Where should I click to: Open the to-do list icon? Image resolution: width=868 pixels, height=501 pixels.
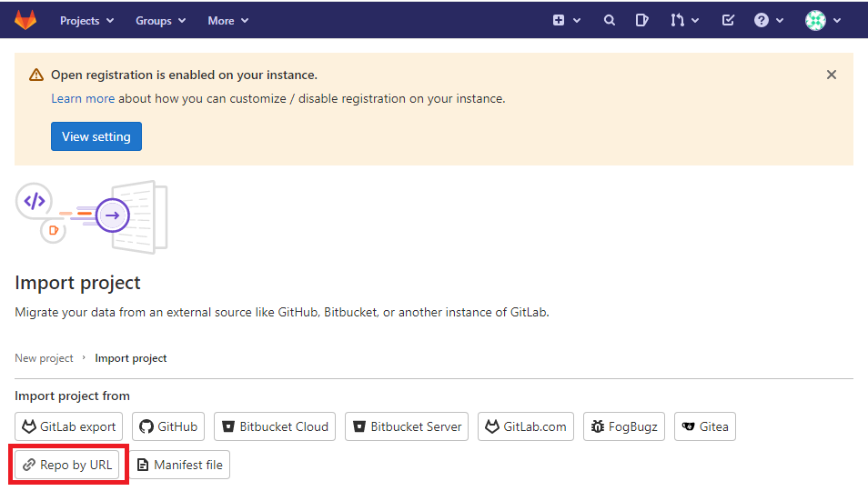pyautogui.click(x=728, y=21)
